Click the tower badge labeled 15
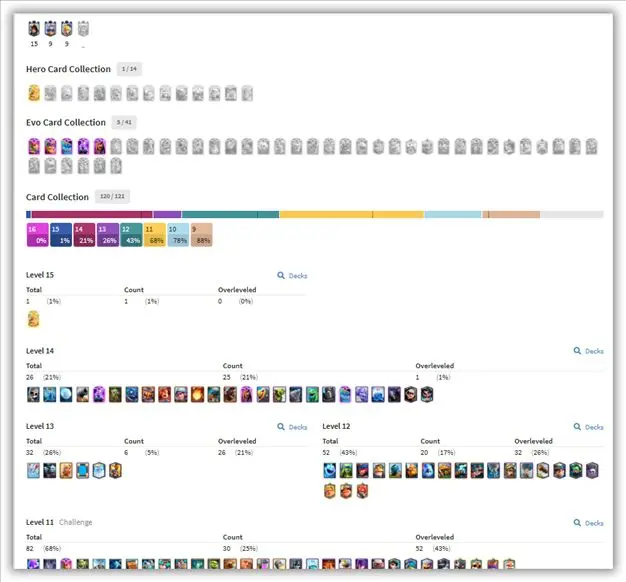Screen dimensions: 626x582 point(34,29)
